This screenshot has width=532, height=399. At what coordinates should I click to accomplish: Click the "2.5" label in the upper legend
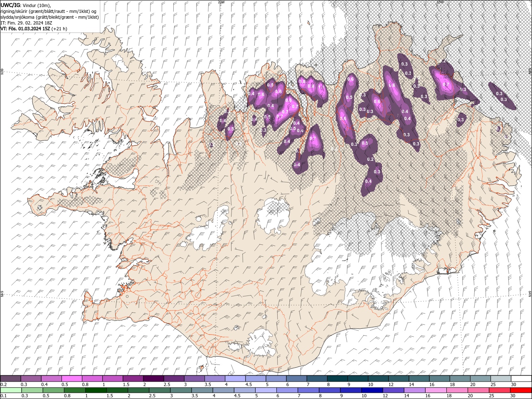(x=167, y=384)
